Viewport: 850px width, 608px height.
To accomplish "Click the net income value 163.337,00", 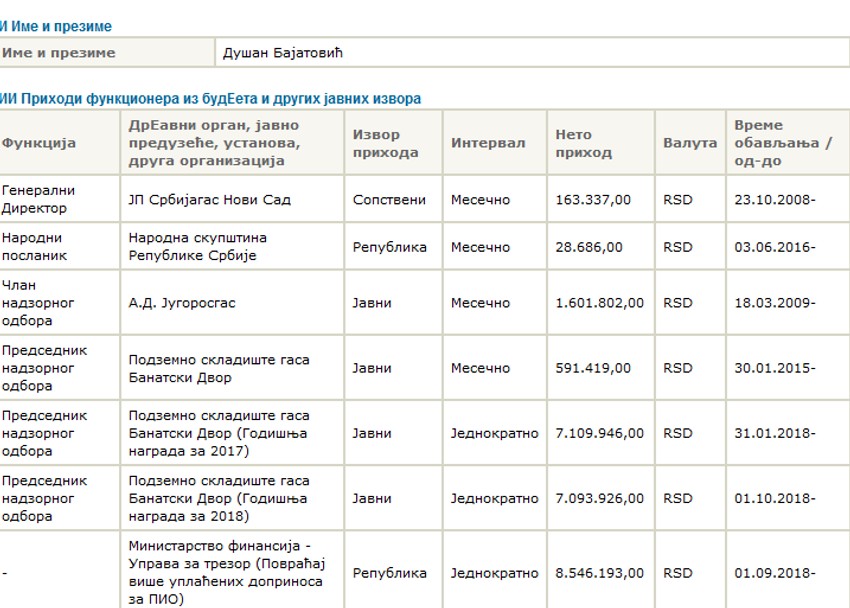I will [593, 199].
